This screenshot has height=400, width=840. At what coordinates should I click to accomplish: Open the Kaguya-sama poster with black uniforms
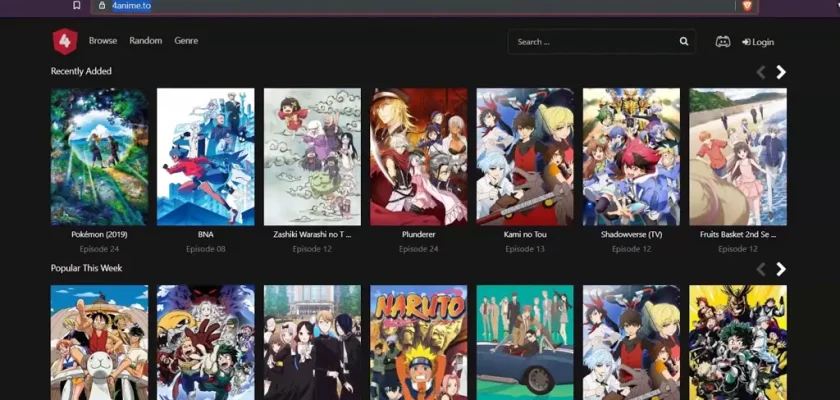(x=312, y=343)
